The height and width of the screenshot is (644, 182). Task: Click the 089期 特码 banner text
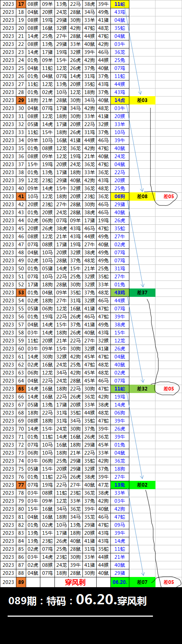click(77, 600)
